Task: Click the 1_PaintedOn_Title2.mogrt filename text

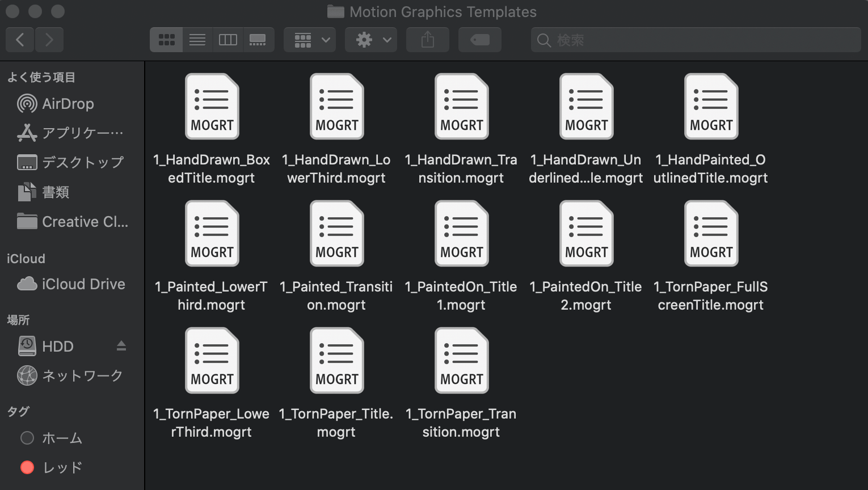Action: tap(586, 295)
